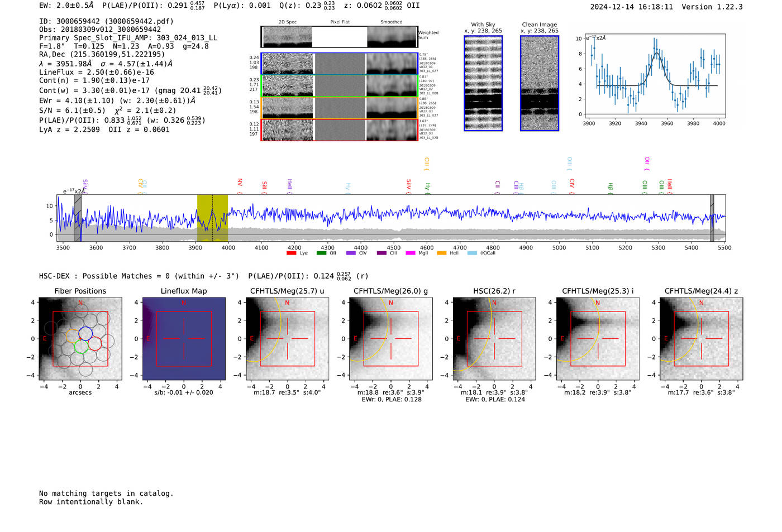Select the green-bordered 2D spectrum fiber row
The width and height of the screenshot is (782, 532).
point(340,85)
